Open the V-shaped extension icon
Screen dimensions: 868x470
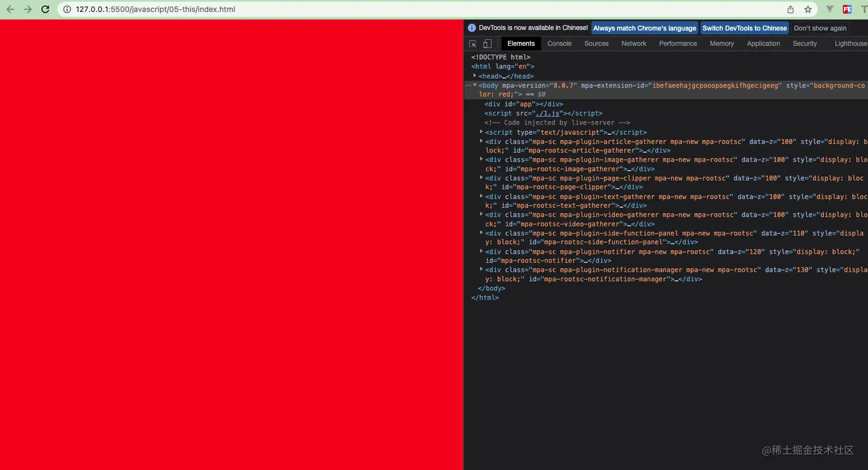coord(830,9)
